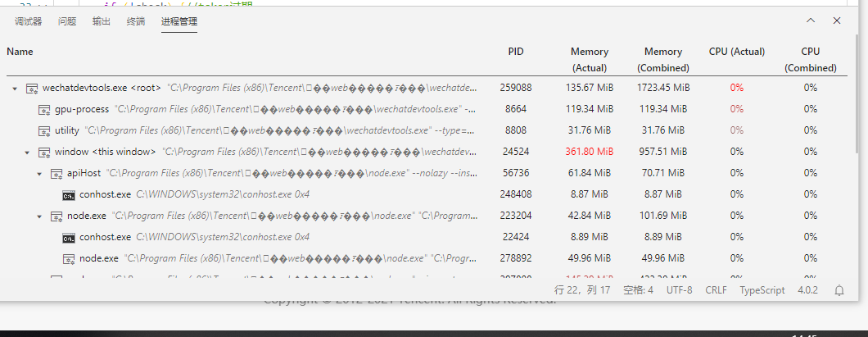The image size is (868, 337).
Task: Sort by CPU (Actual) column header
Action: 737,52
